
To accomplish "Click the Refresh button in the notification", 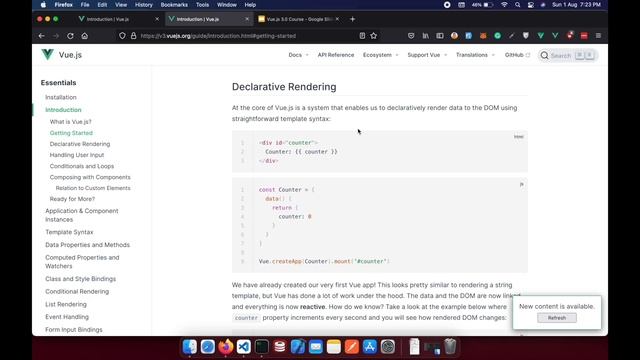I will coord(557,318).
